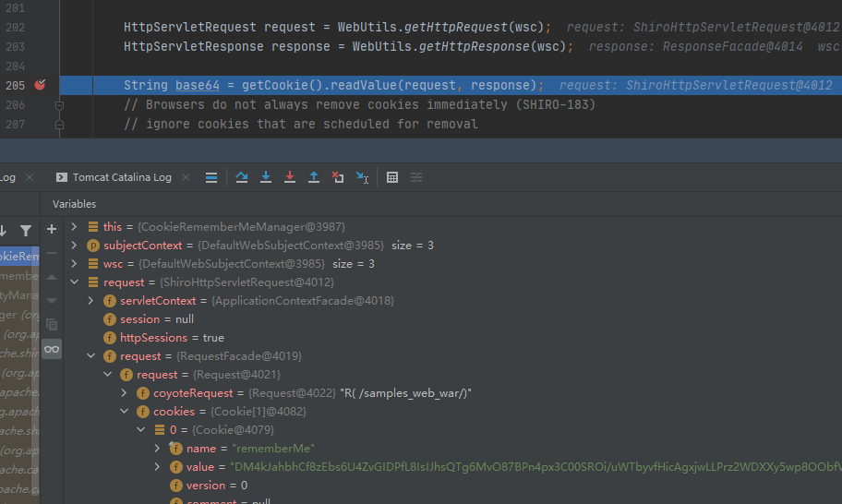Screen dimensions: 842x504
Task: Expand the subjectContext variable node
Action: pos(76,246)
